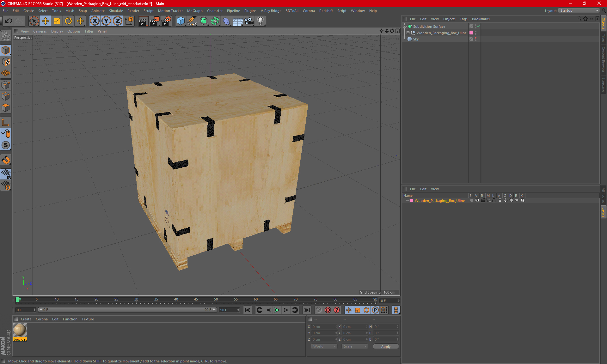Click the Apply button
The height and width of the screenshot is (364, 607).
386,346
